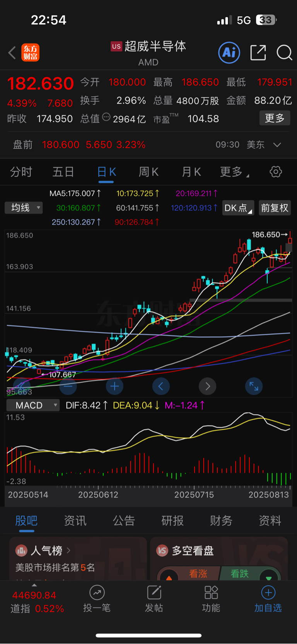Open chart settings gear icon
The width and height of the screenshot is (297, 644).
(276, 172)
